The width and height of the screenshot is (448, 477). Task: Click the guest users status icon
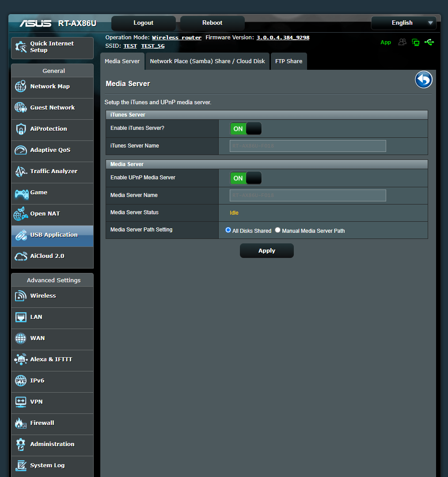pos(402,42)
